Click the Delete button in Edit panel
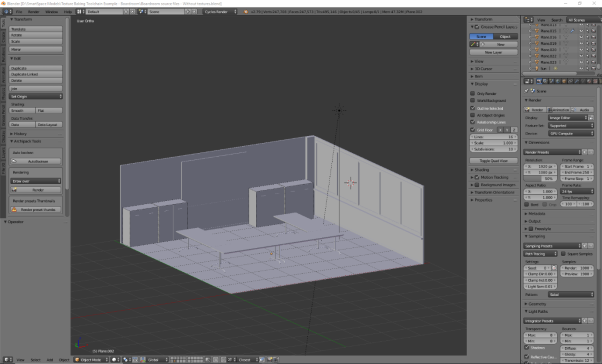This screenshot has height=364, width=602. pyautogui.click(x=36, y=81)
